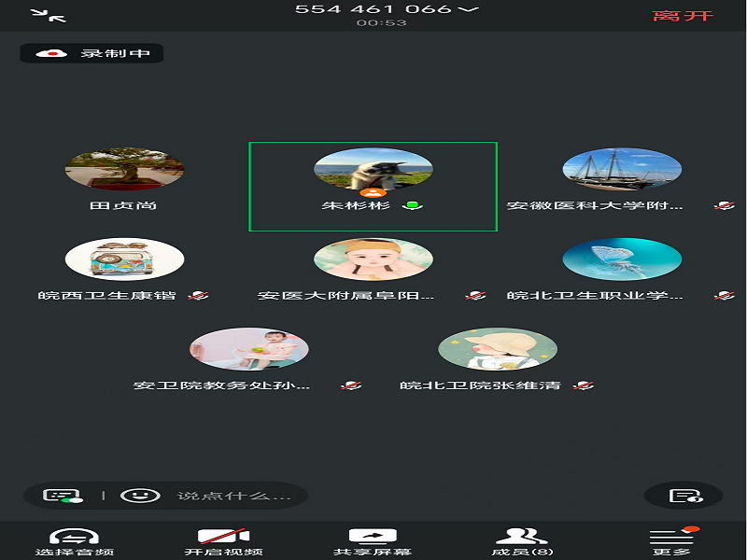The image size is (747, 560).
Task: Click muted mic icon beside 皖西卫生康锴
Action: 197,296
